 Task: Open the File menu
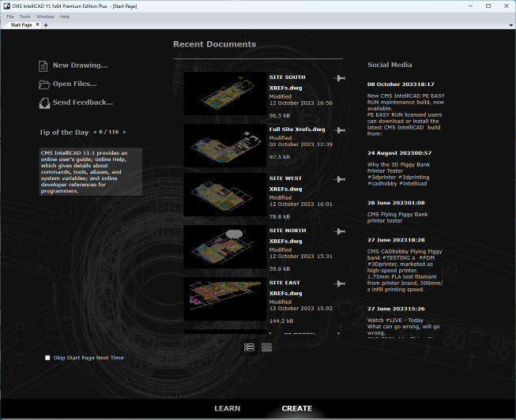pyautogui.click(x=10, y=17)
